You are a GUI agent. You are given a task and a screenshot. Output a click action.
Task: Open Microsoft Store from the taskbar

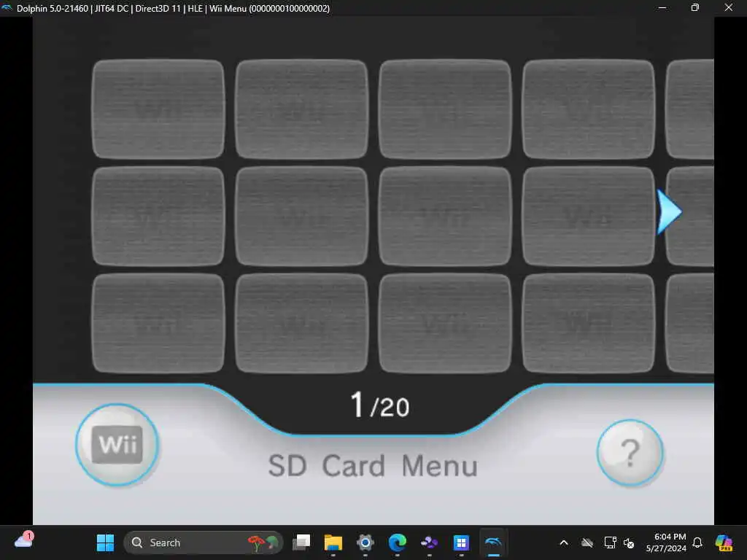coord(461,542)
